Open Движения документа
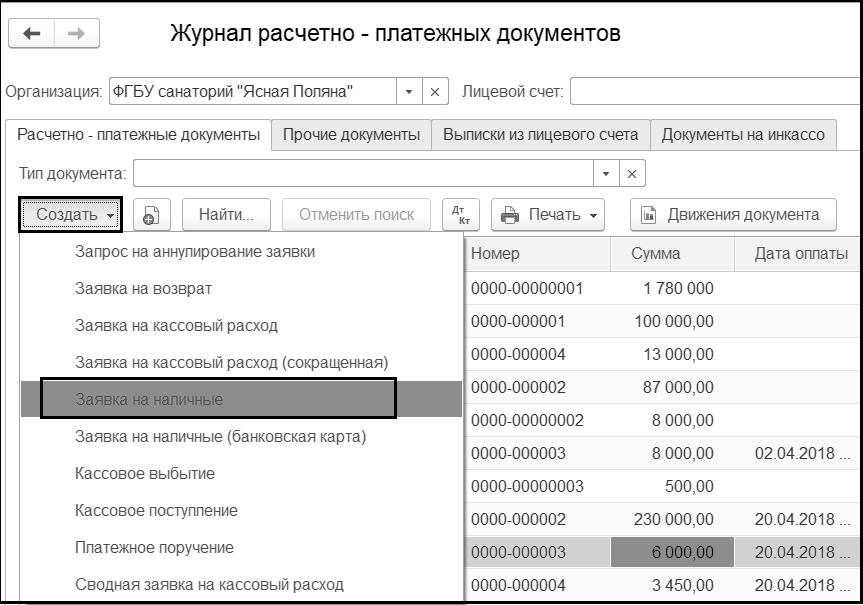The height and width of the screenshot is (605, 863). [x=733, y=215]
